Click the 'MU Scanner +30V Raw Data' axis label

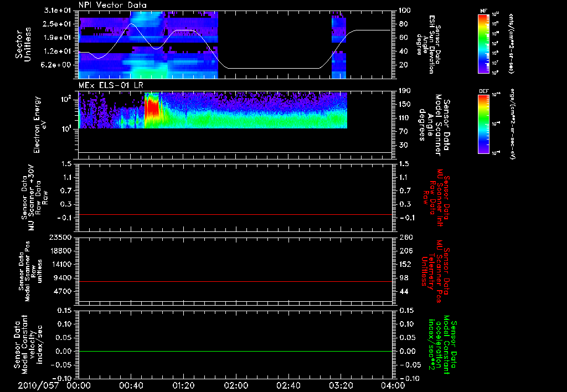34,198
